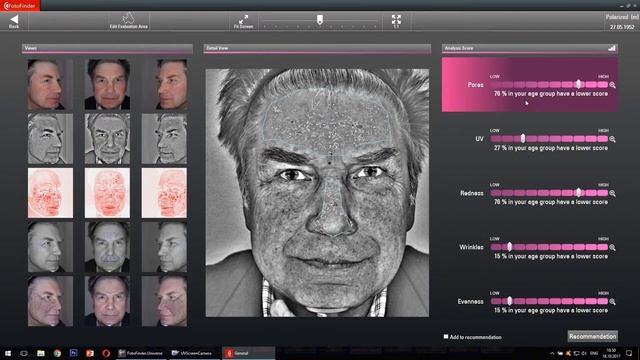Open Edit Evaluation Area tool
The width and height of the screenshot is (640, 360).
click(x=129, y=20)
